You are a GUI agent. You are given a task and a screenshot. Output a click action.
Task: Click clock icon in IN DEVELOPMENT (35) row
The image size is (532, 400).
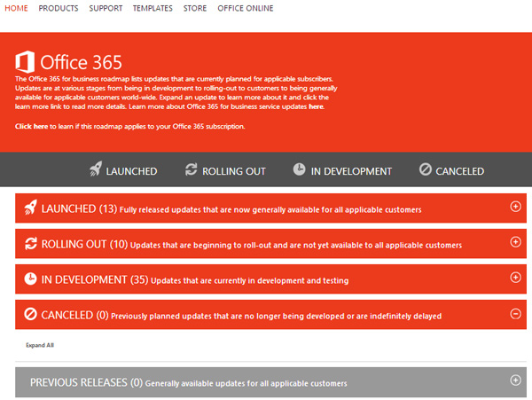30,278
